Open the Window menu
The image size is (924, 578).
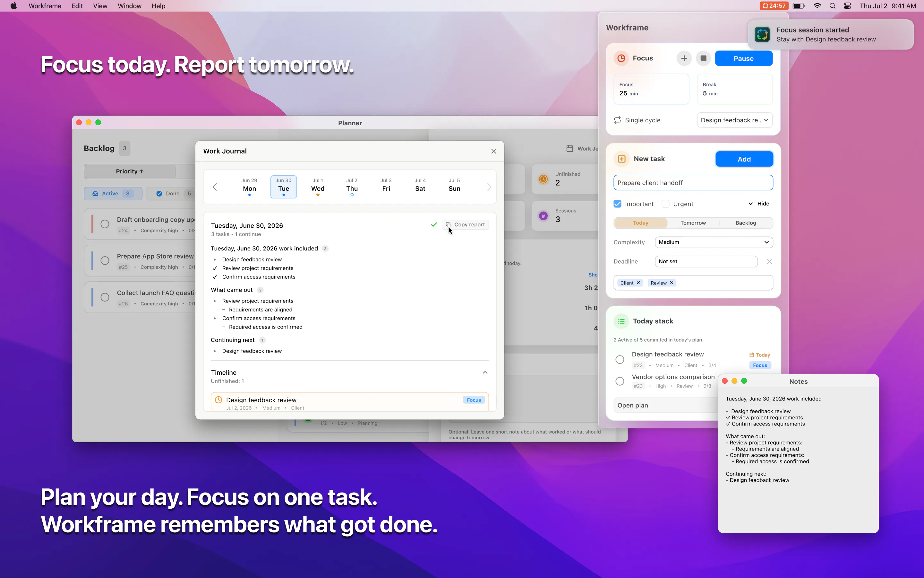coord(129,6)
